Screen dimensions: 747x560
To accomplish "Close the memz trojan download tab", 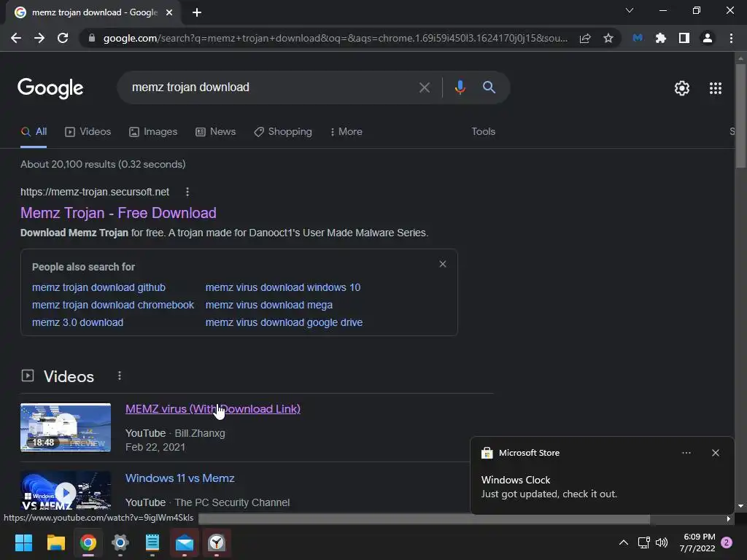I will click(x=169, y=12).
